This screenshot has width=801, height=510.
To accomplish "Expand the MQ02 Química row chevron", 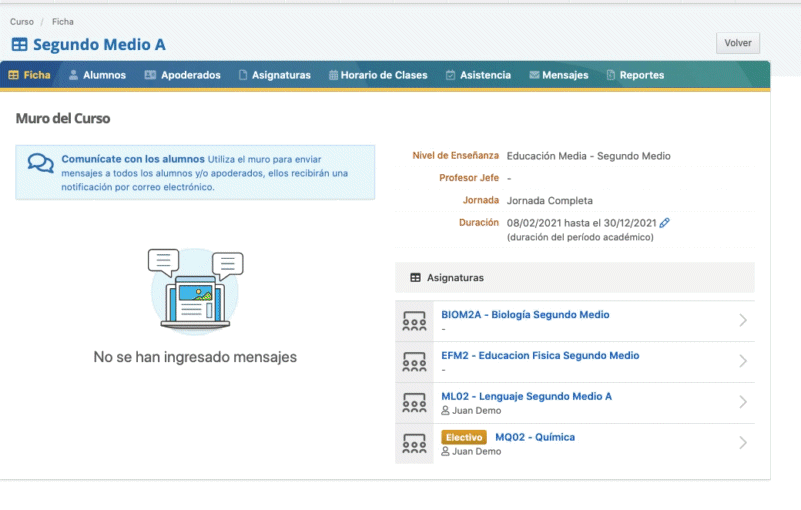I will 743,443.
